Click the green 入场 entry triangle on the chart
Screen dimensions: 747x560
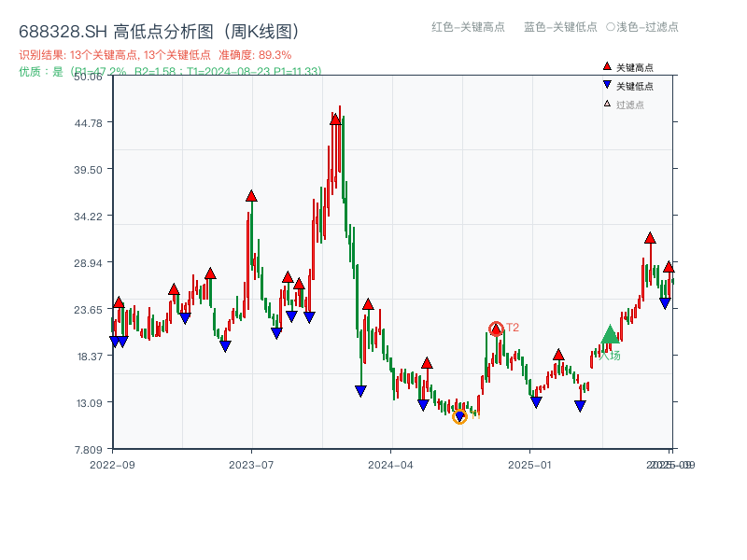pyautogui.click(x=610, y=334)
